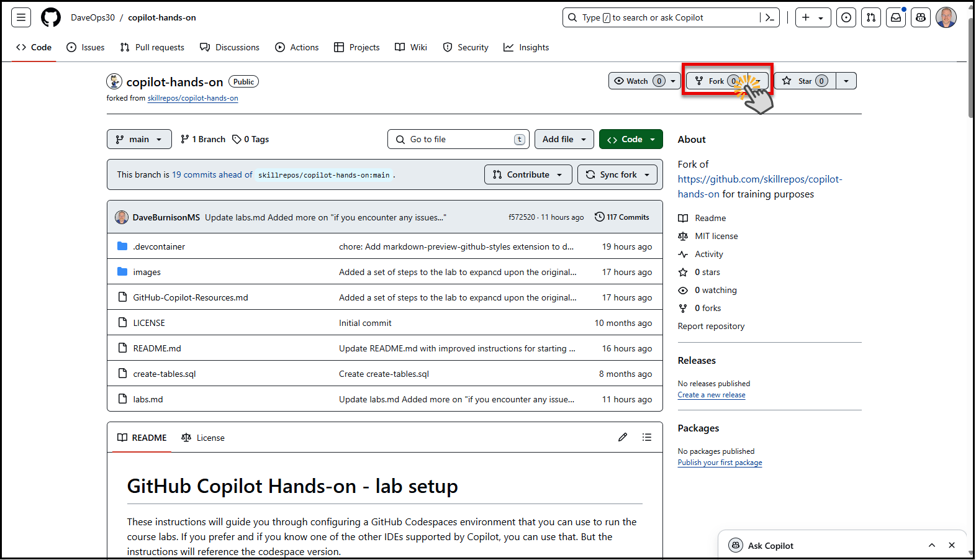Screen dimensions: 976x560
Task: Click the 0 Tags link
Action: [x=251, y=139]
